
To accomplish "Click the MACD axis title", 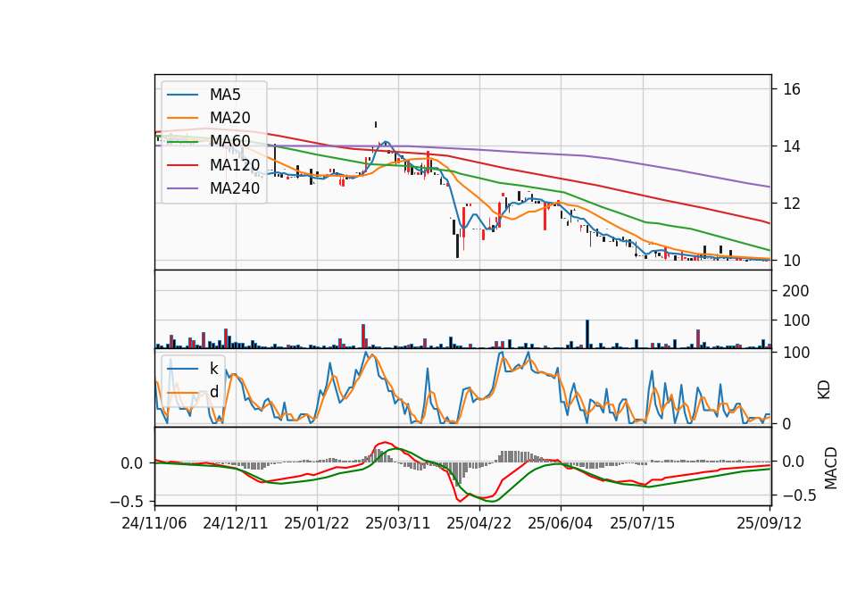I will (x=831, y=468).
